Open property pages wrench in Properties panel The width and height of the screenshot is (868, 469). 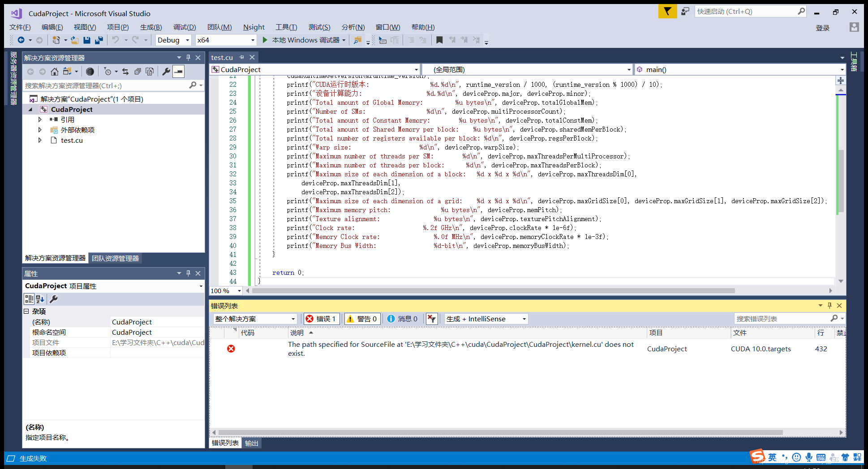53,299
